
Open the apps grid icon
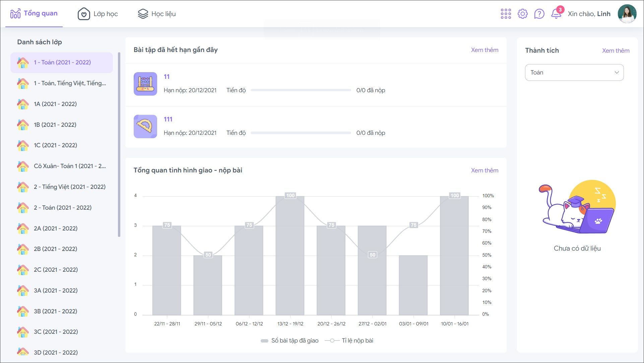point(506,14)
